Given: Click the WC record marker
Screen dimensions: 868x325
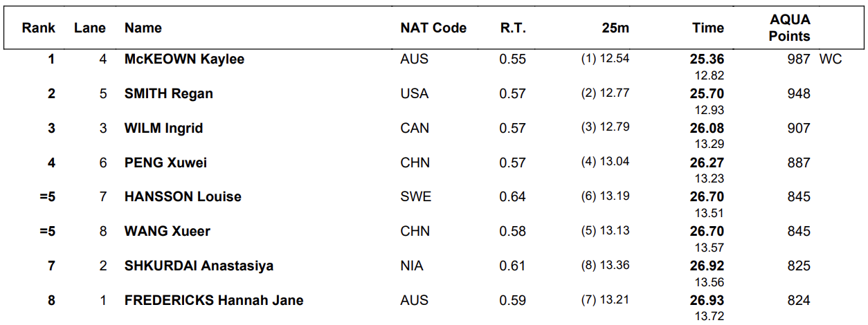Looking at the screenshot, I should point(831,59).
